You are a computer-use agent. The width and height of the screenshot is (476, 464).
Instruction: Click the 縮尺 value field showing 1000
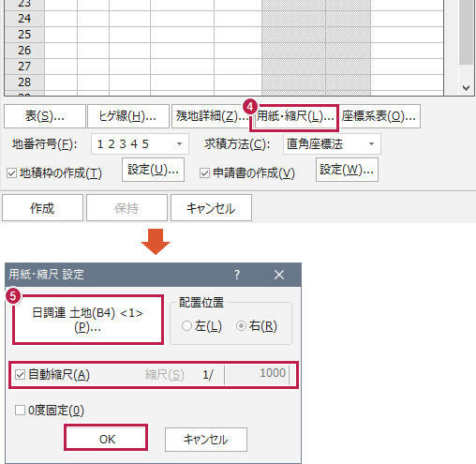tap(257, 374)
